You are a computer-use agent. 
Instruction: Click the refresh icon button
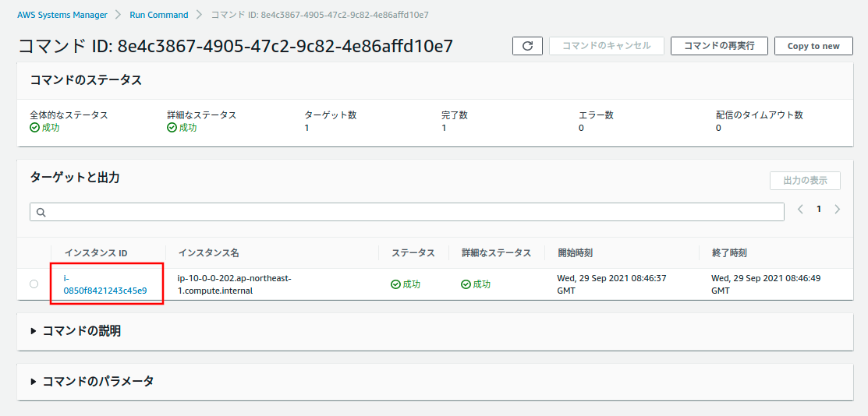[527, 46]
